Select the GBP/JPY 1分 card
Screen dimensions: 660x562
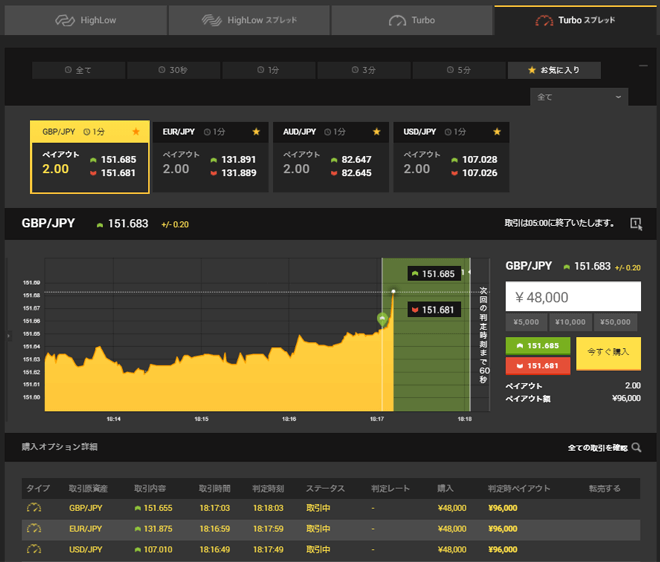click(90, 157)
